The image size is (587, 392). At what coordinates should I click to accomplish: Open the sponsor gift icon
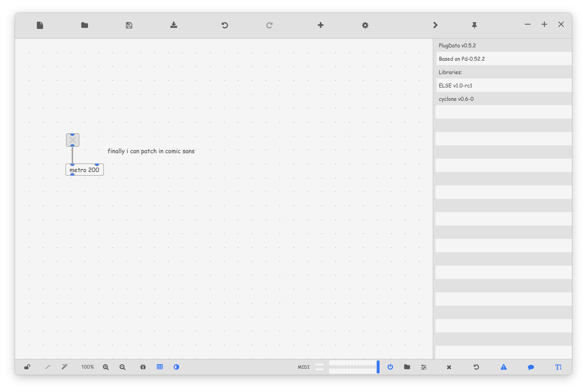(143, 367)
